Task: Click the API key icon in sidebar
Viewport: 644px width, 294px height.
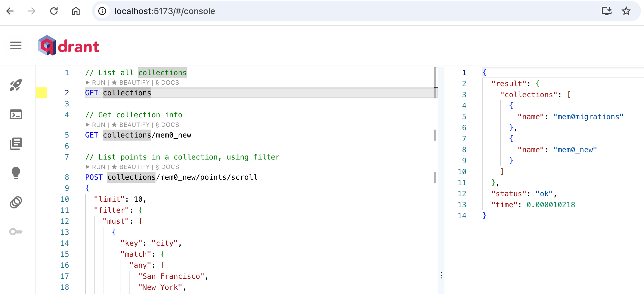Action: pyautogui.click(x=16, y=232)
